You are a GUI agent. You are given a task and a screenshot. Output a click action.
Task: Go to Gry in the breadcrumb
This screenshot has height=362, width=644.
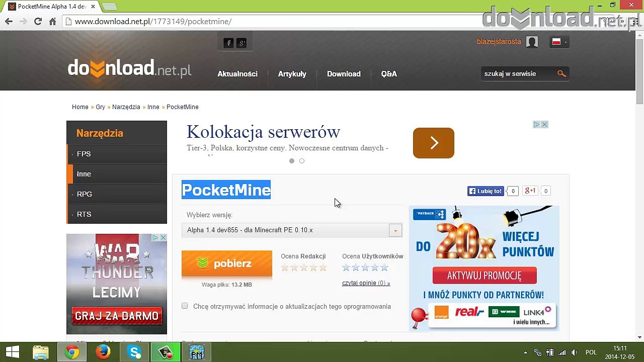coord(100,107)
